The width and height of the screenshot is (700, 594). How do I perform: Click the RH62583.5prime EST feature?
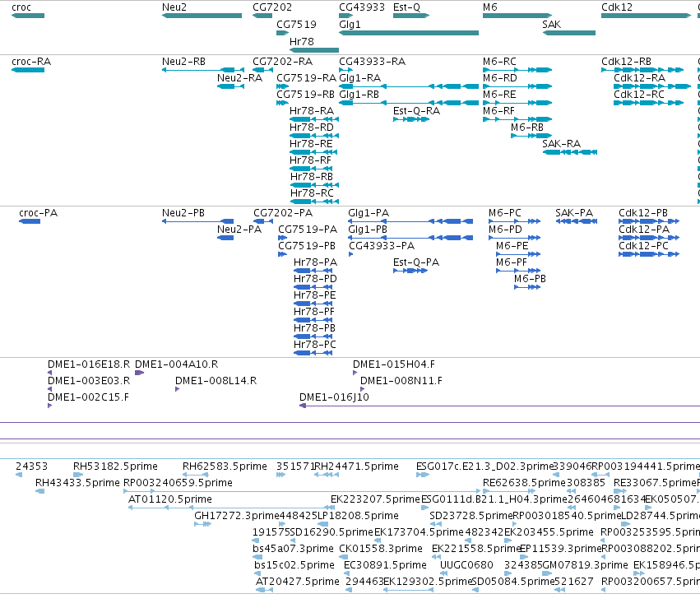click(196, 475)
